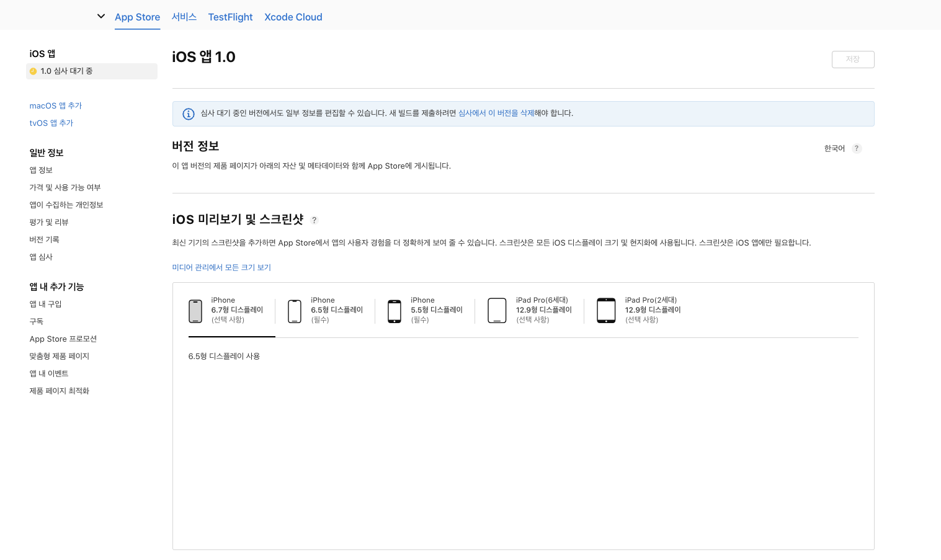Screen dimensions: 941x560
Task: Click help icon beside iOS 미리보기 및 스크린샷
Action: point(314,220)
